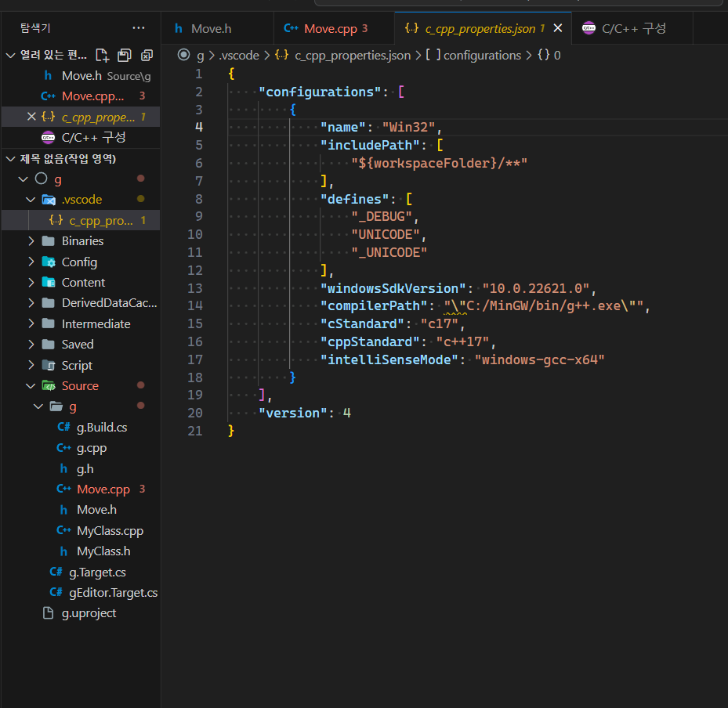Toggle the modified indicator dot on Source folder

pyautogui.click(x=139, y=385)
